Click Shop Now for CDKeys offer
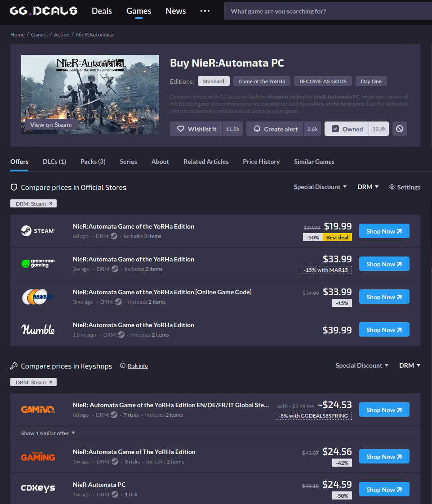Screen dimensions: 432x504 coord(384,489)
